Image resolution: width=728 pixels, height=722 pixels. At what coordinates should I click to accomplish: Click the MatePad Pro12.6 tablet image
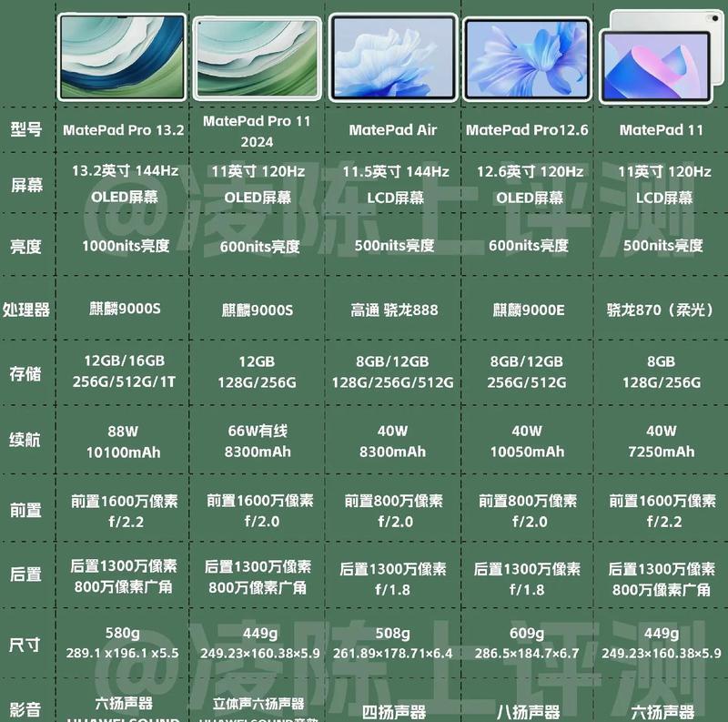pos(527,59)
